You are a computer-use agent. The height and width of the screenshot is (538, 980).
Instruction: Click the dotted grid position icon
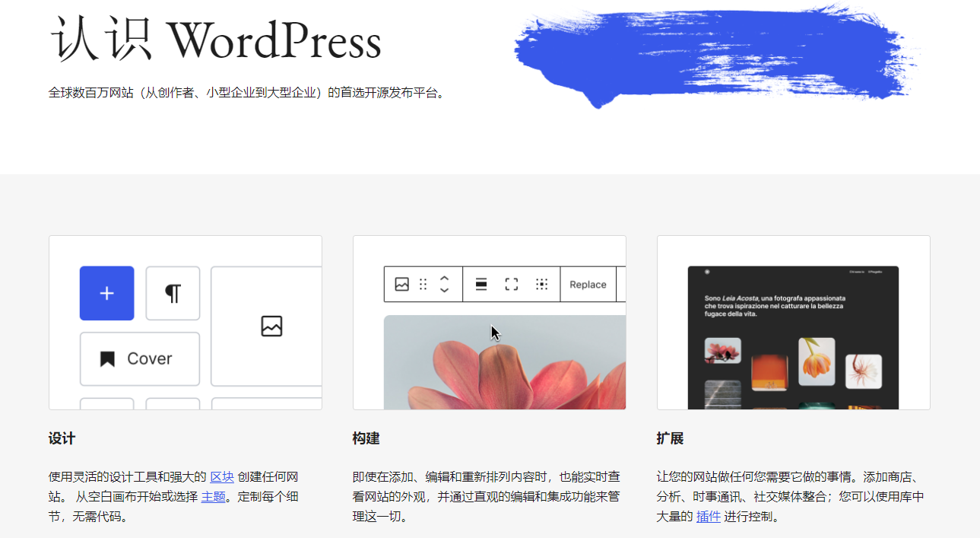pyautogui.click(x=542, y=284)
